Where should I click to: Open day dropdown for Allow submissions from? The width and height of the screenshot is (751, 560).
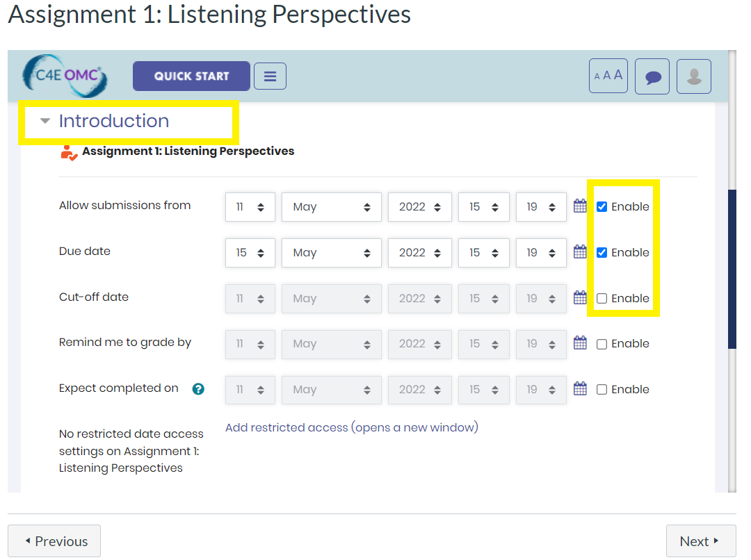point(250,207)
